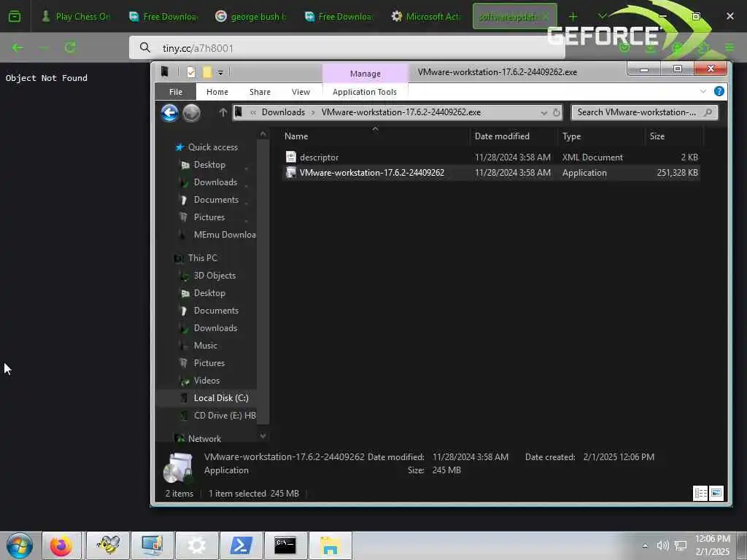The width and height of the screenshot is (747, 560).
Task: Open 3D Objects under This PC
Action: (x=214, y=276)
